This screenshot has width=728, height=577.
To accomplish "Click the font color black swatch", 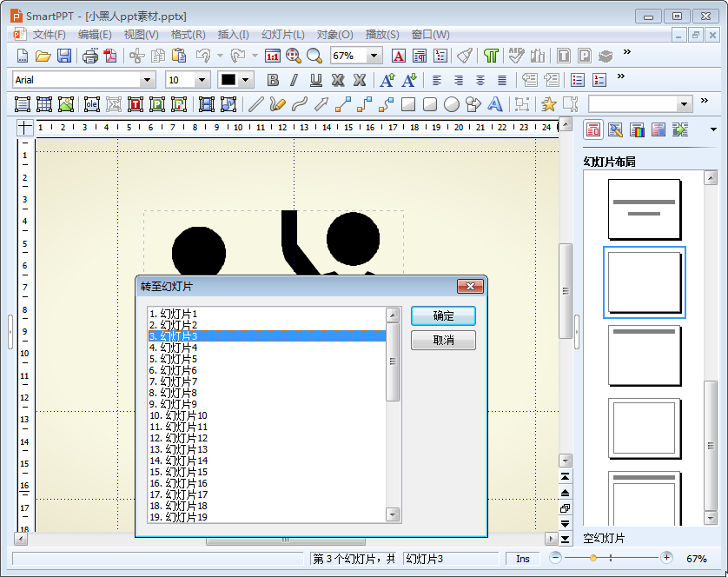I will (x=228, y=80).
